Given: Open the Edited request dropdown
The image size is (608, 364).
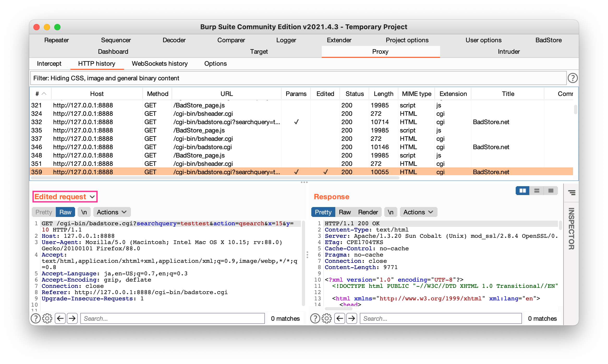Looking at the screenshot, I should click(65, 197).
